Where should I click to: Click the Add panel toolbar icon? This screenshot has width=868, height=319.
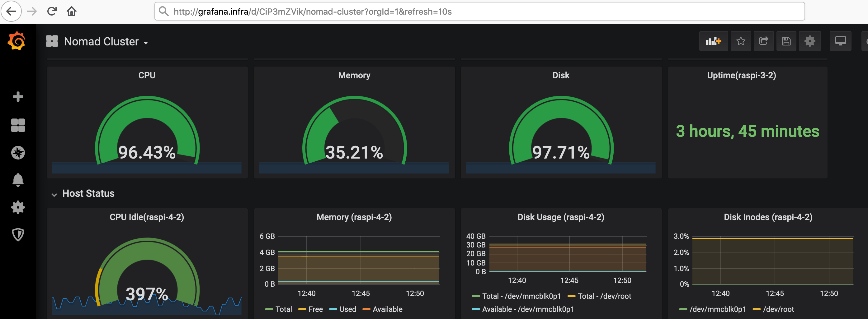[x=713, y=41]
